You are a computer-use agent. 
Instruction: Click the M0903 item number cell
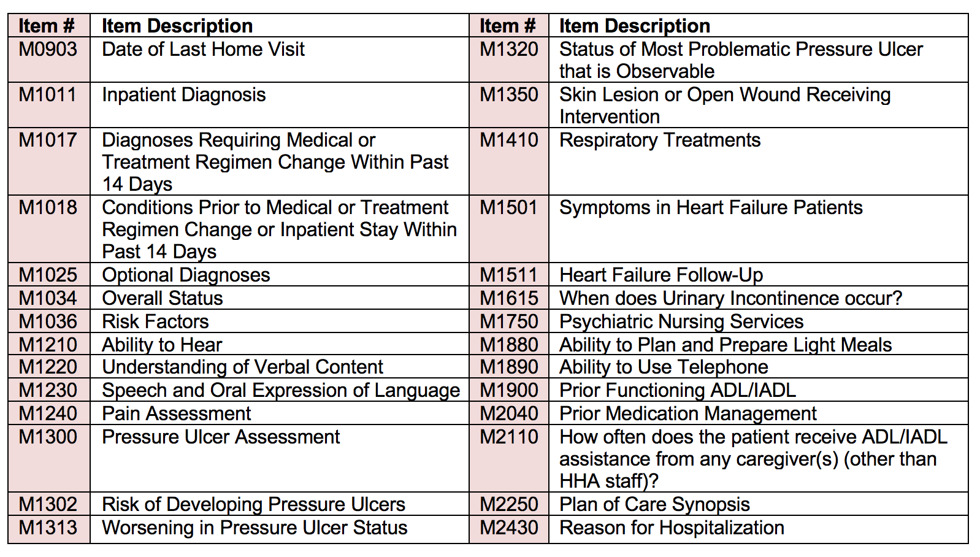[48, 49]
